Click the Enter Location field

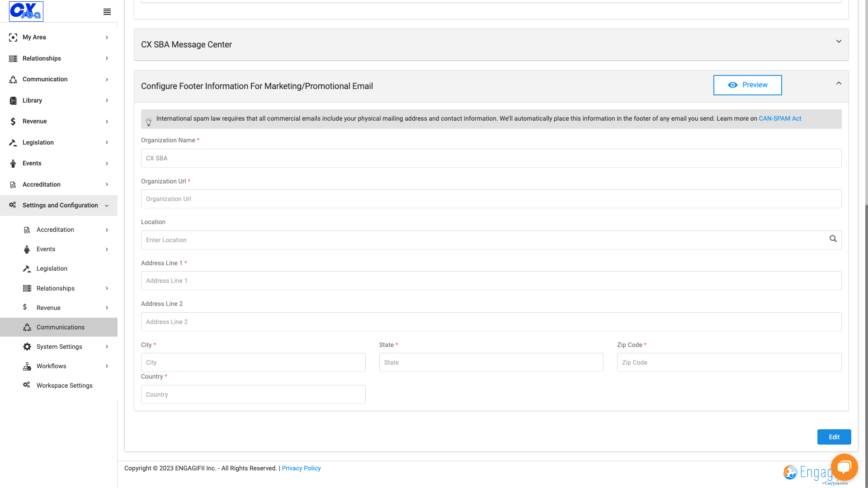491,240
